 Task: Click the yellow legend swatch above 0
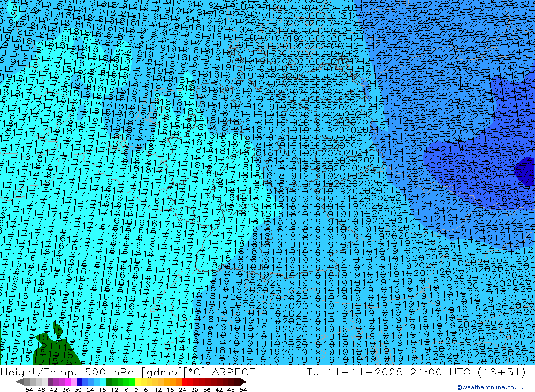pyautogui.click(x=137, y=382)
